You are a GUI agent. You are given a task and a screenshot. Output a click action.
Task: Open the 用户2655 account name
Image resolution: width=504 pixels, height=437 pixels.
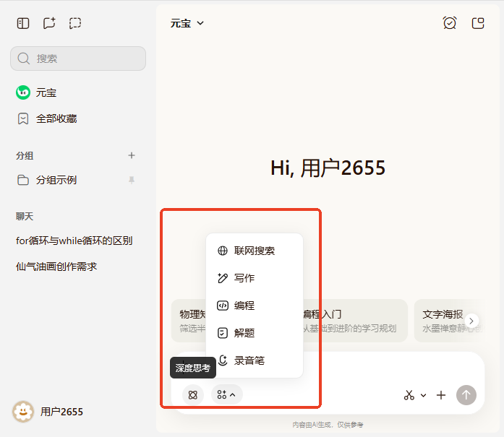pyautogui.click(x=61, y=412)
